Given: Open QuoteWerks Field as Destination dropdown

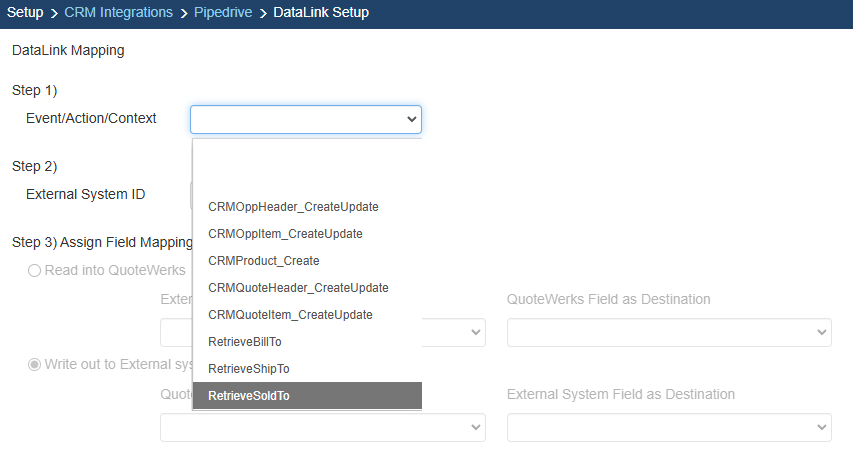Looking at the screenshot, I should coord(669,332).
